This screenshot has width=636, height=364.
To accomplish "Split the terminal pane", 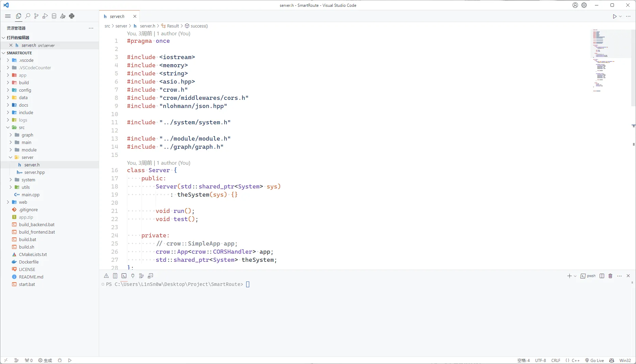I will [601, 276].
